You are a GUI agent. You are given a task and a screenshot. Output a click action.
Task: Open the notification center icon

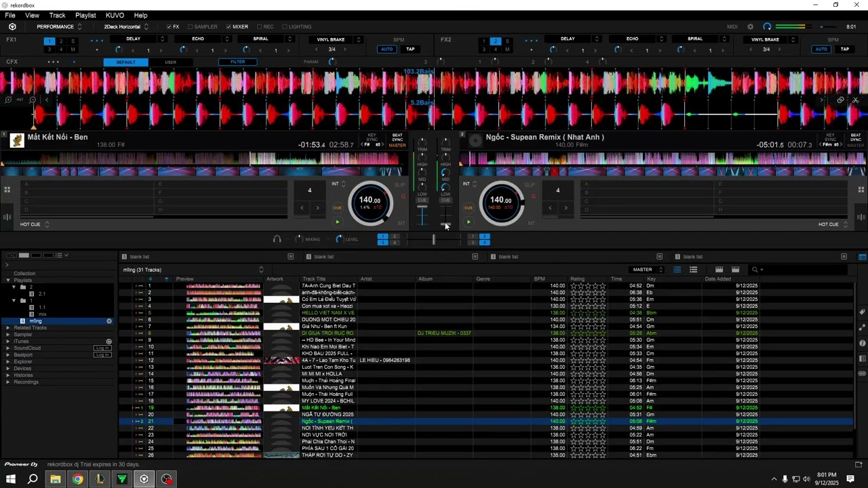(850, 479)
